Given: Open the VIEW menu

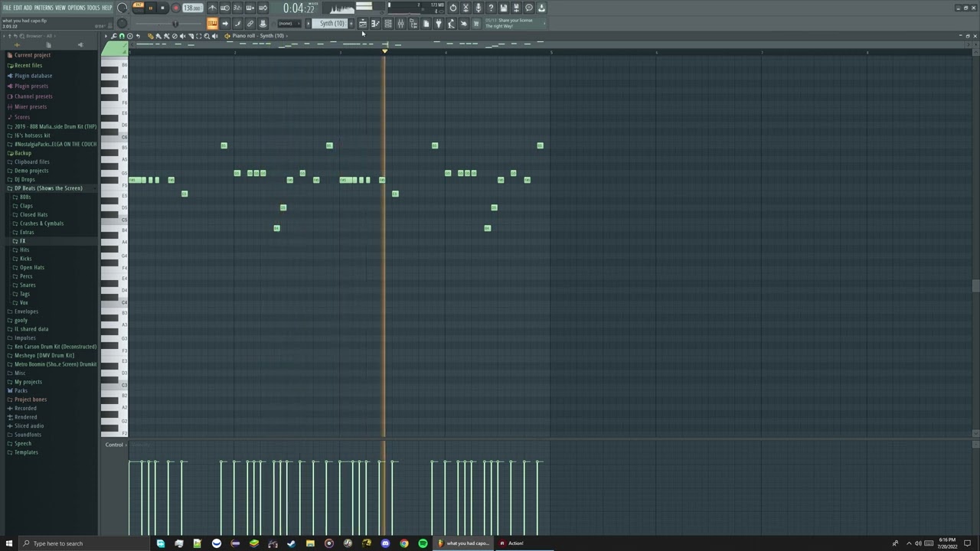Looking at the screenshot, I should [60, 8].
